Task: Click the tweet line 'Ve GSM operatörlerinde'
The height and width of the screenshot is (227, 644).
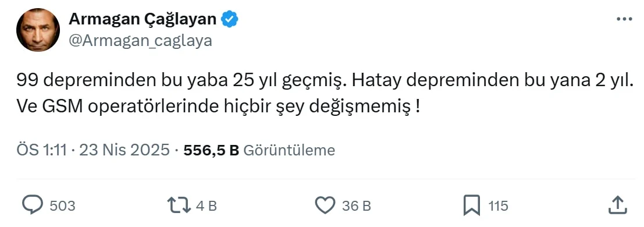Action: pos(218,107)
